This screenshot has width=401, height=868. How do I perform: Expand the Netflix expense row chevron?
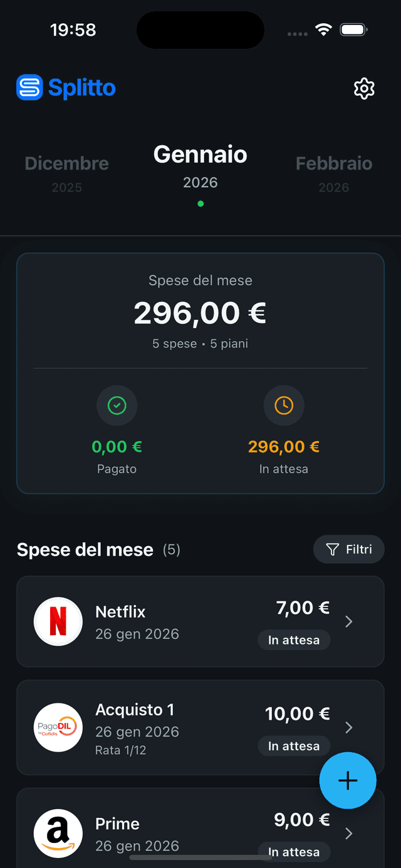(349, 621)
